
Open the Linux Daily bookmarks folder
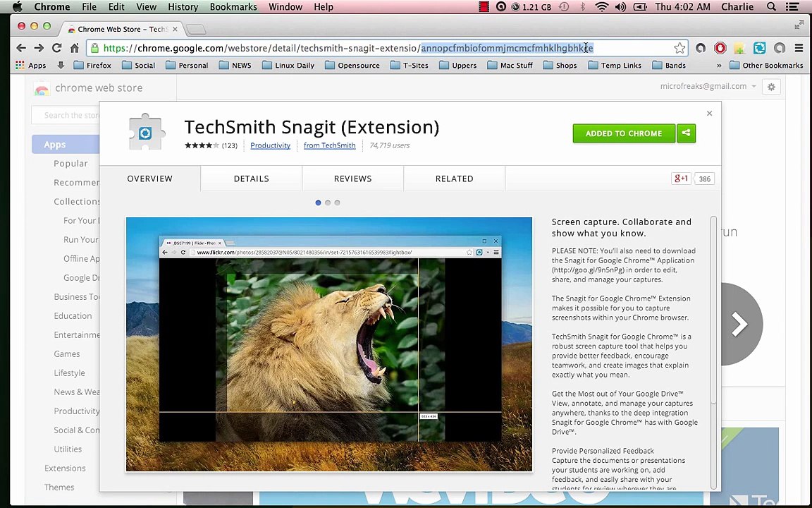point(288,66)
